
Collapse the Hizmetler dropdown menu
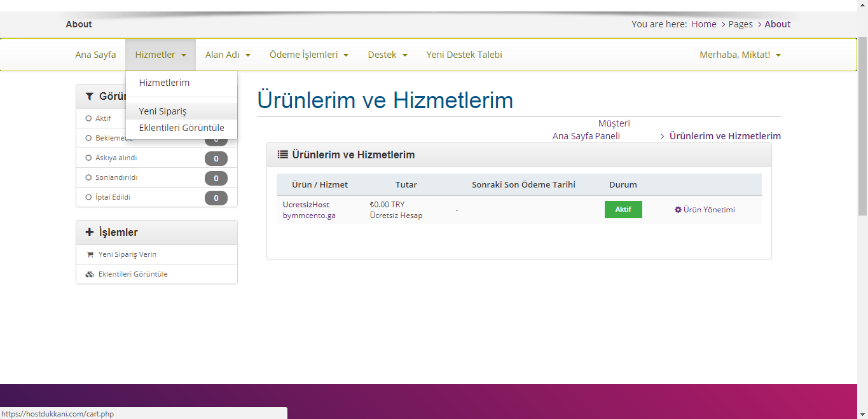pos(160,55)
